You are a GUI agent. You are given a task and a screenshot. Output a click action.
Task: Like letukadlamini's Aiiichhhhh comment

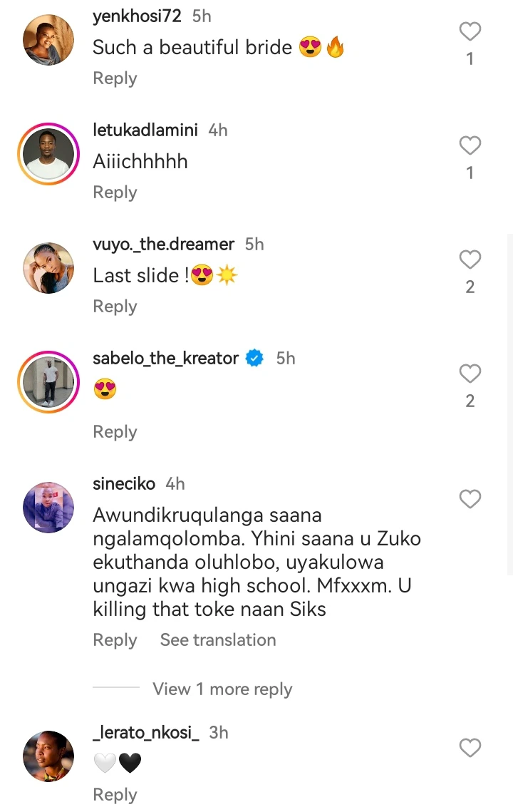pos(470,146)
